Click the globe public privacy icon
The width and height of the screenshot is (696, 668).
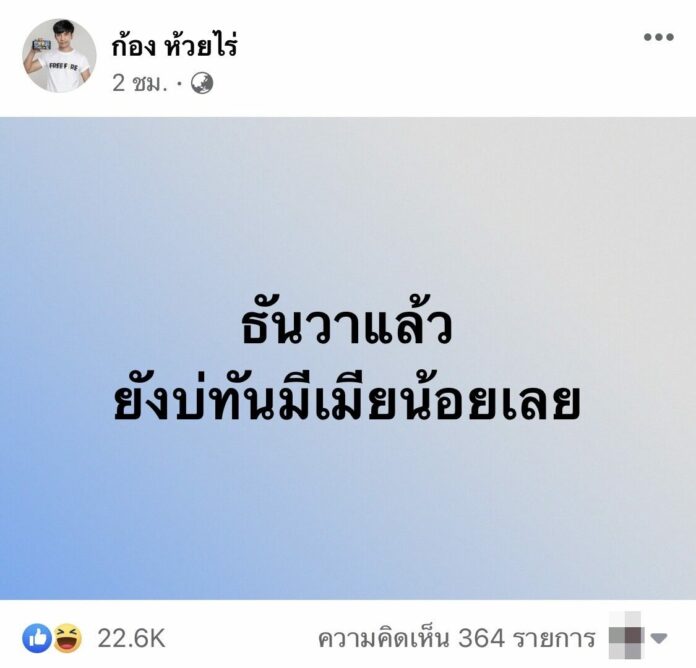[x=202, y=83]
